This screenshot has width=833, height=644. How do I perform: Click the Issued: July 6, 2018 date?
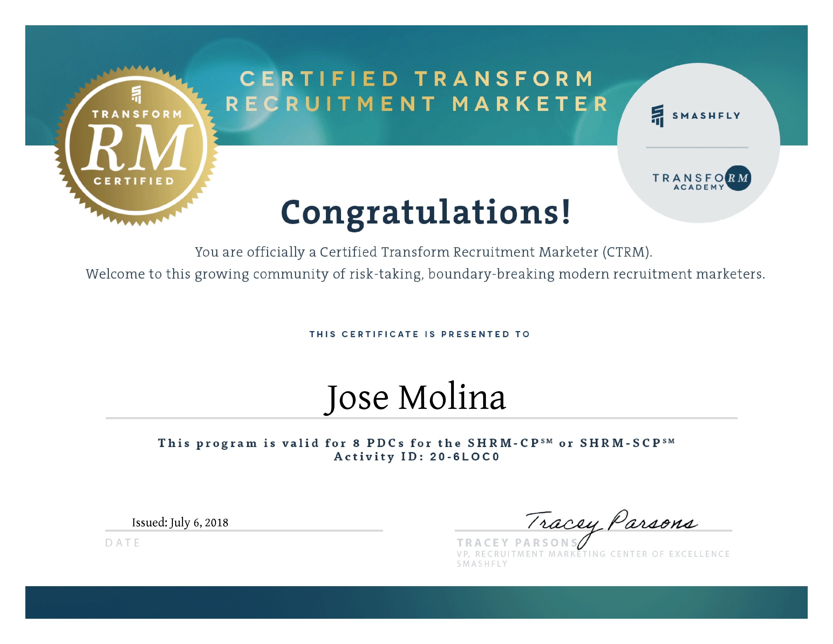coord(180,522)
